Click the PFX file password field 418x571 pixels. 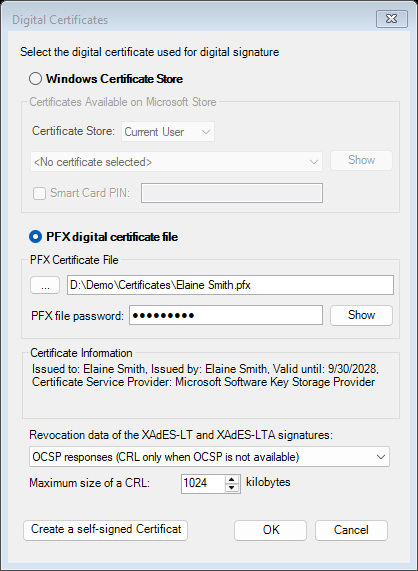click(x=226, y=315)
